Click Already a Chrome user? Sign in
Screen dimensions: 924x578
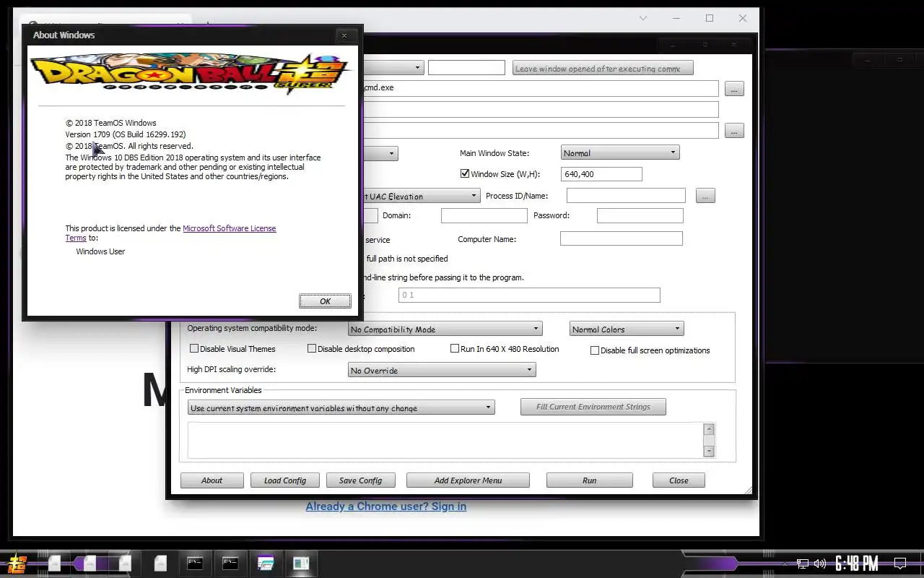[385, 506]
